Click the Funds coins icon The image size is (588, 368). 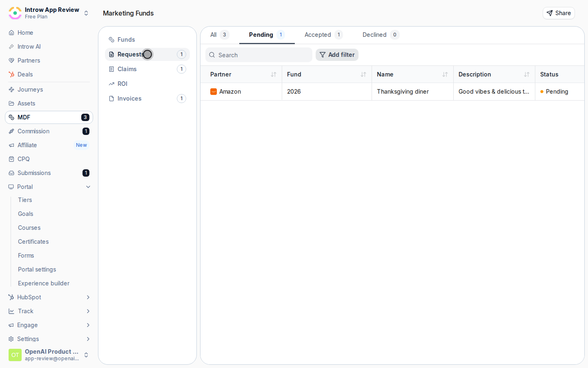pos(111,40)
